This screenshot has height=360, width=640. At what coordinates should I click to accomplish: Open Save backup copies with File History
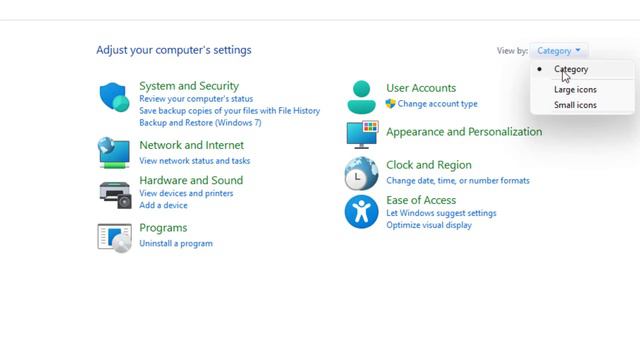click(229, 111)
